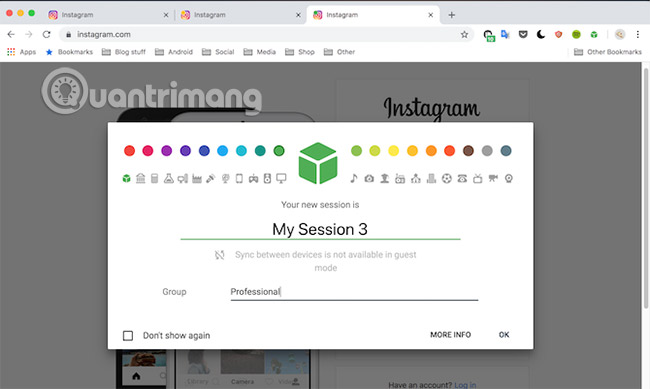Choose the megaphone session icon
This screenshot has height=389, width=650.
pyautogui.click(x=183, y=179)
